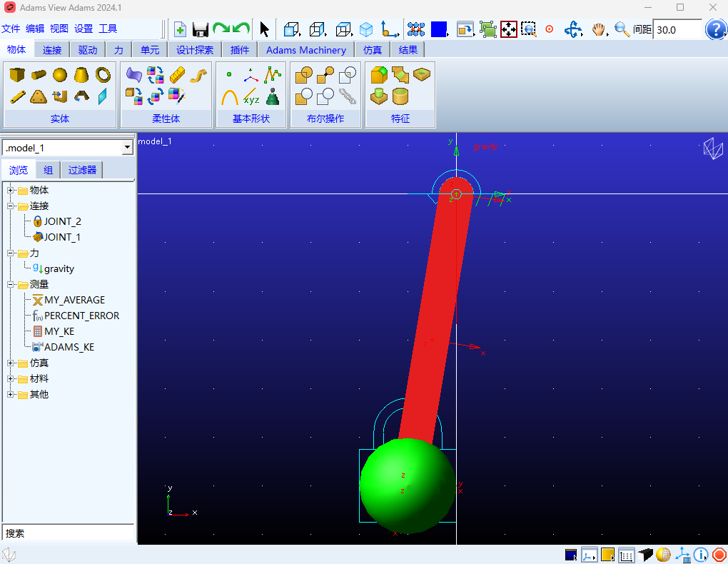
Task: Select JOINT_2 in the tree
Action: (62, 221)
